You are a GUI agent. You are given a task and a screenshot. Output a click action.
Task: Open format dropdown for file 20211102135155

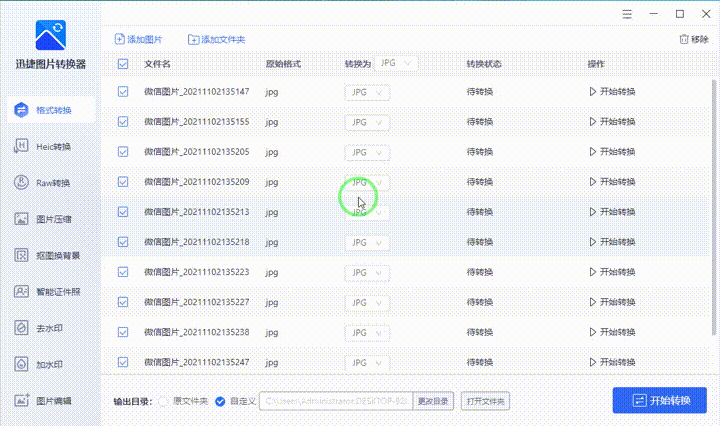[367, 123]
